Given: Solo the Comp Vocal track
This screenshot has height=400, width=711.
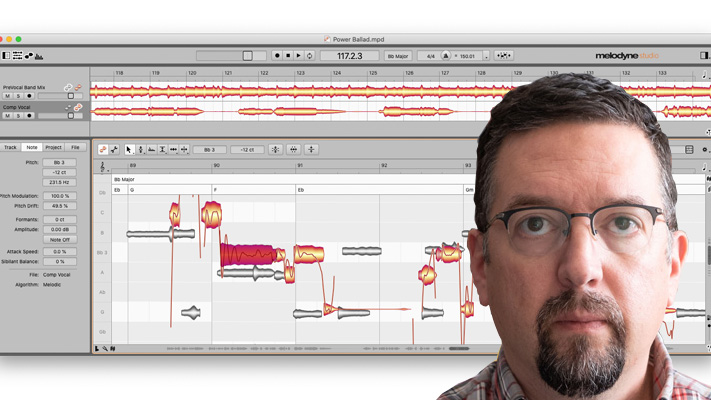Looking at the screenshot, I should pyautogui.click(x=18, y=115).
